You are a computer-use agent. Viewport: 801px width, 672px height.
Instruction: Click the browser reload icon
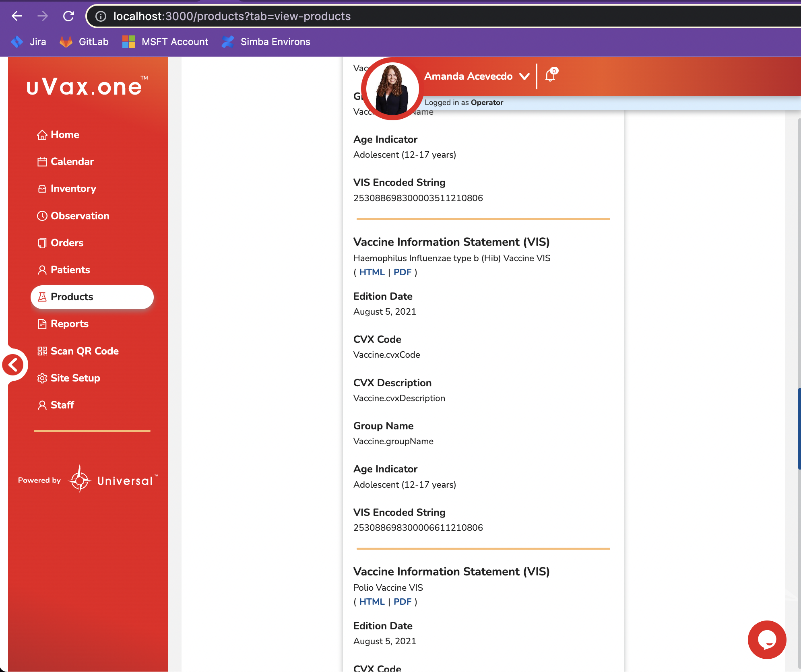point(68,16)
